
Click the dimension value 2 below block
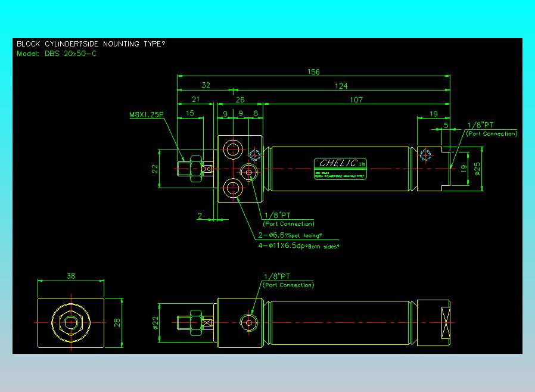click(200, 216)
